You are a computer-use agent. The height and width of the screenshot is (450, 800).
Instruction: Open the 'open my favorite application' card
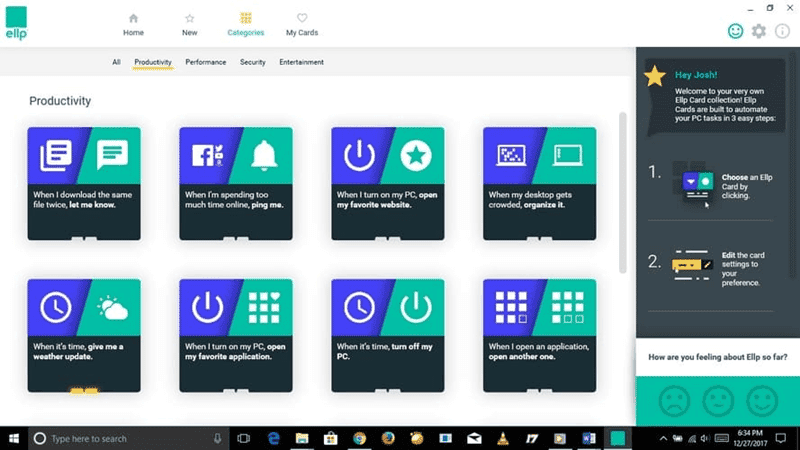pos(236,336)
